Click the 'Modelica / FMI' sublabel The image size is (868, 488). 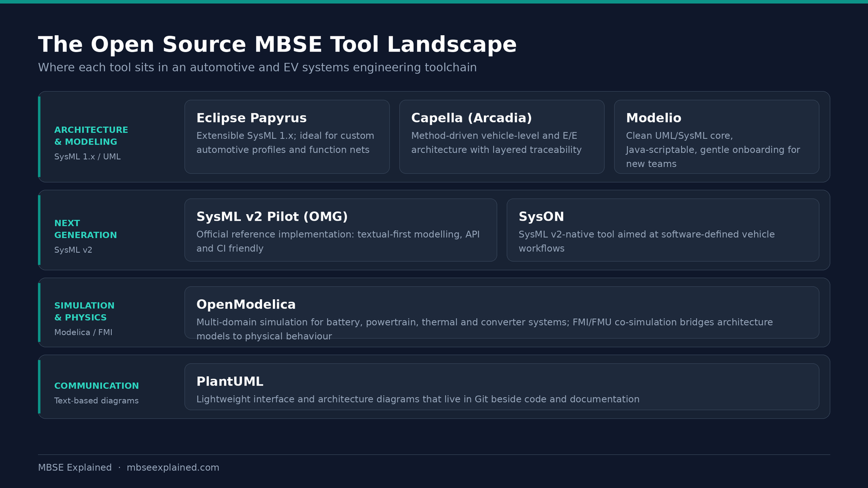click(84, 332)
